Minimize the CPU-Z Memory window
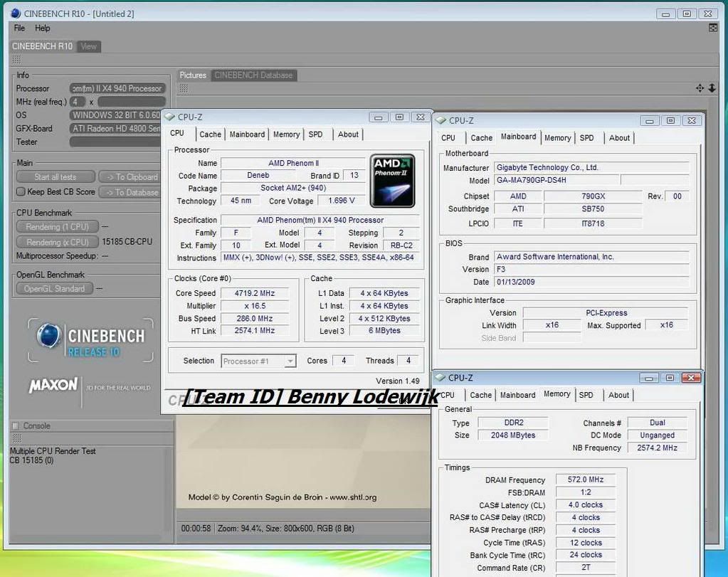728x577 pixels. click(x=648, y=378)
